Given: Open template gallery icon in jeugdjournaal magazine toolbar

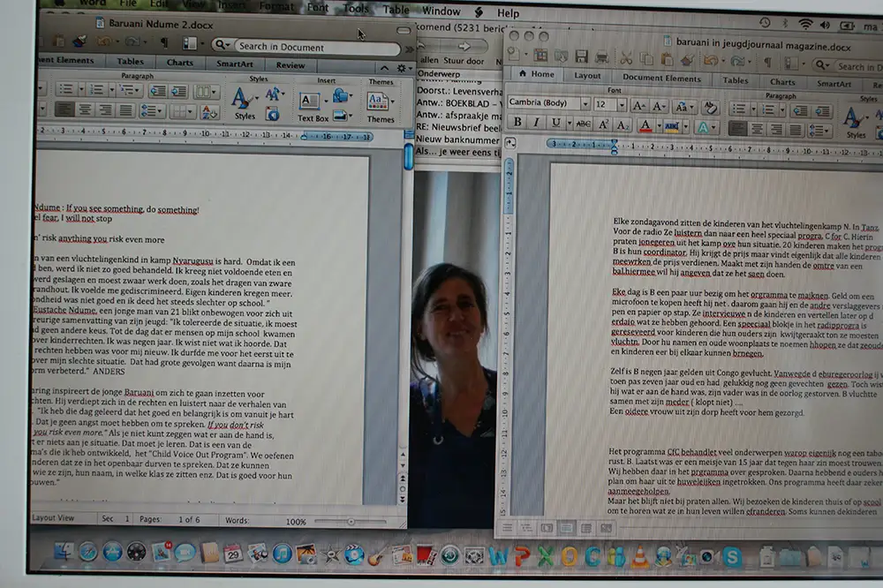Looking at the screenshot, I should point(540,55).
